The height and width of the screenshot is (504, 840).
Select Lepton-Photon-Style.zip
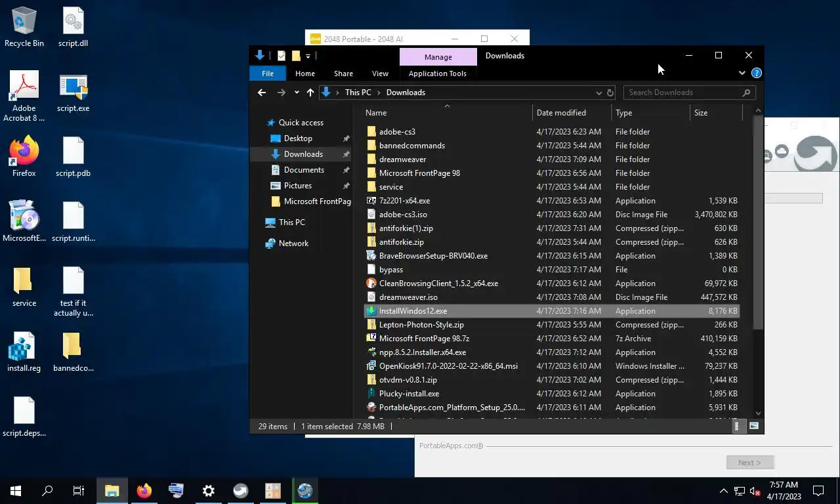(x=551, y=325)
